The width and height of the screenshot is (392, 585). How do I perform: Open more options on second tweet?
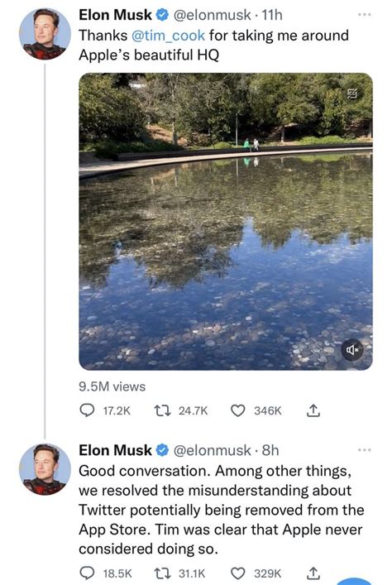364,450
